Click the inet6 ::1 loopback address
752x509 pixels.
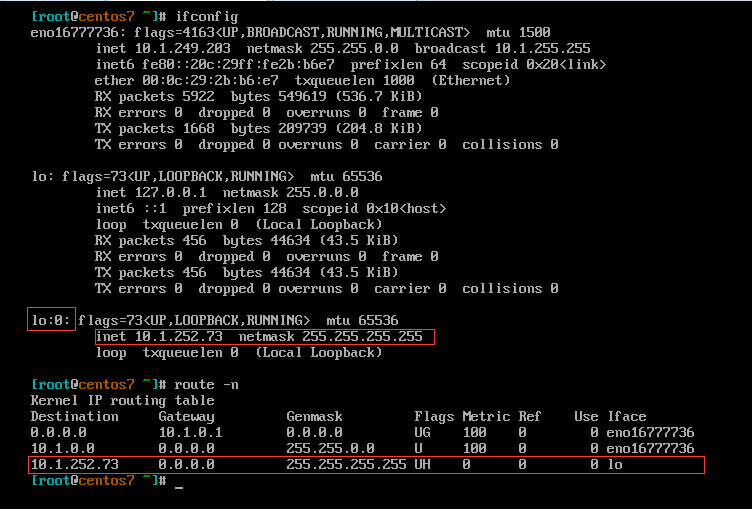(x=154, y=209)
